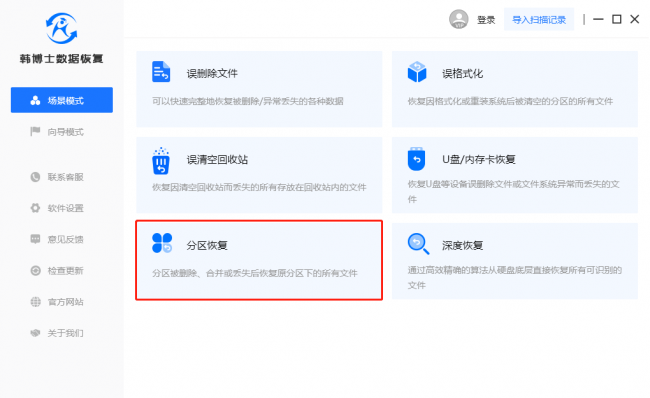Screen dimensions: 650x398
Task: Open the U盘/内存卡恢复 option
Action: 514,175
